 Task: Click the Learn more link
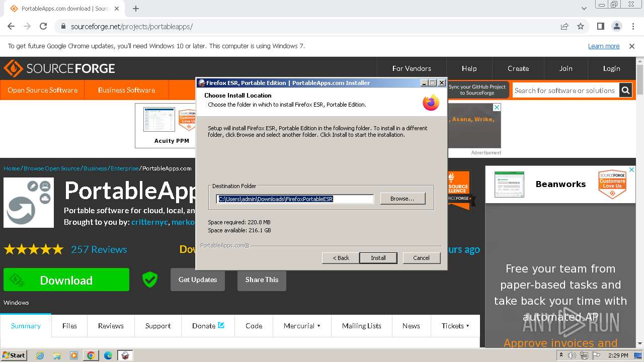tap(604, 46)
